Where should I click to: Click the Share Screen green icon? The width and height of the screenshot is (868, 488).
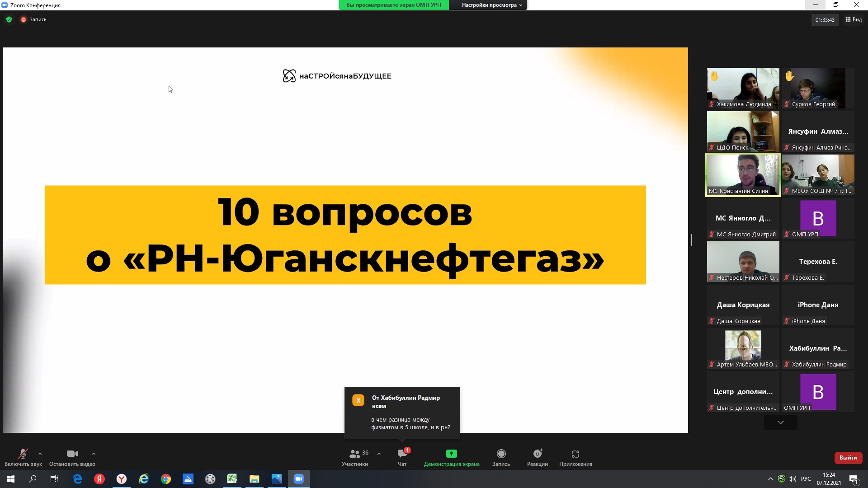click(x=451, y=454)
